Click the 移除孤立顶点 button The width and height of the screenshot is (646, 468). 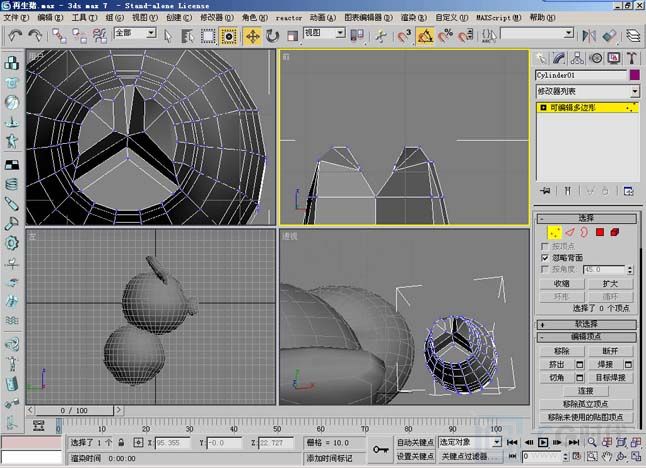tap(586, 404)
